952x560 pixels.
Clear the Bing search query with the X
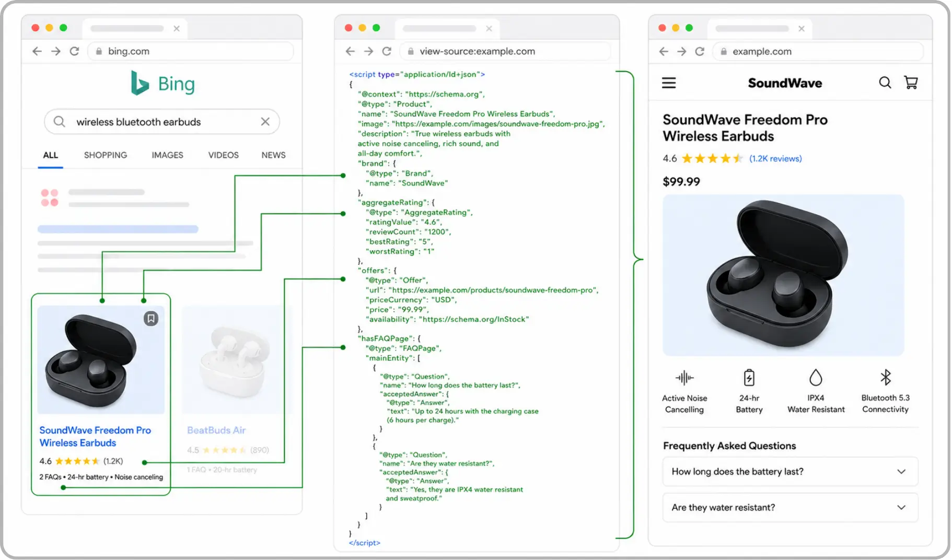pos(265,122)
